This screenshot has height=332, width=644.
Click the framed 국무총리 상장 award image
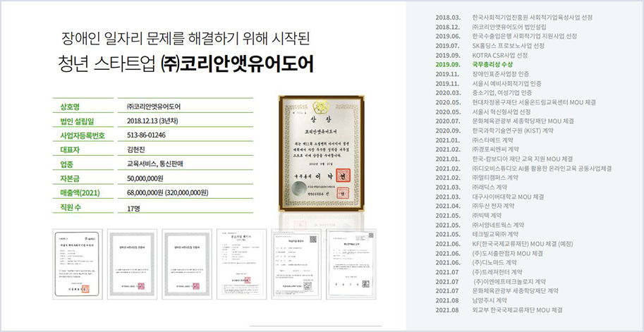(x=322, y=153)
